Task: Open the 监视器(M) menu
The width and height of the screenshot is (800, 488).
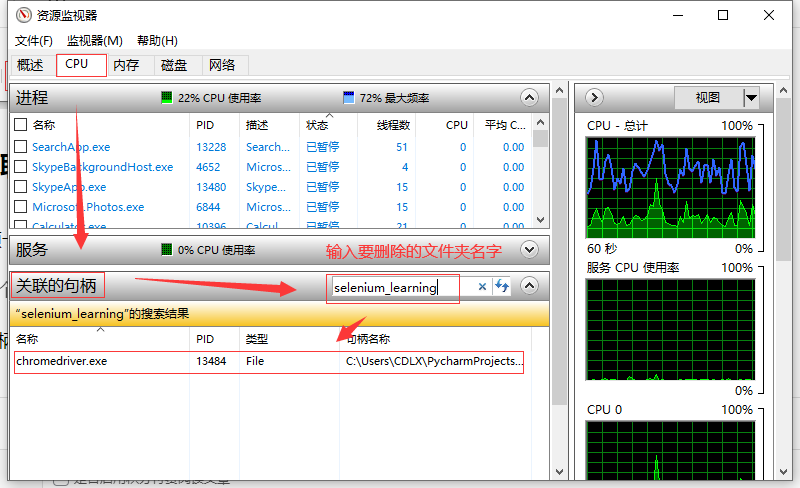Action: click(x=94, y=41)
